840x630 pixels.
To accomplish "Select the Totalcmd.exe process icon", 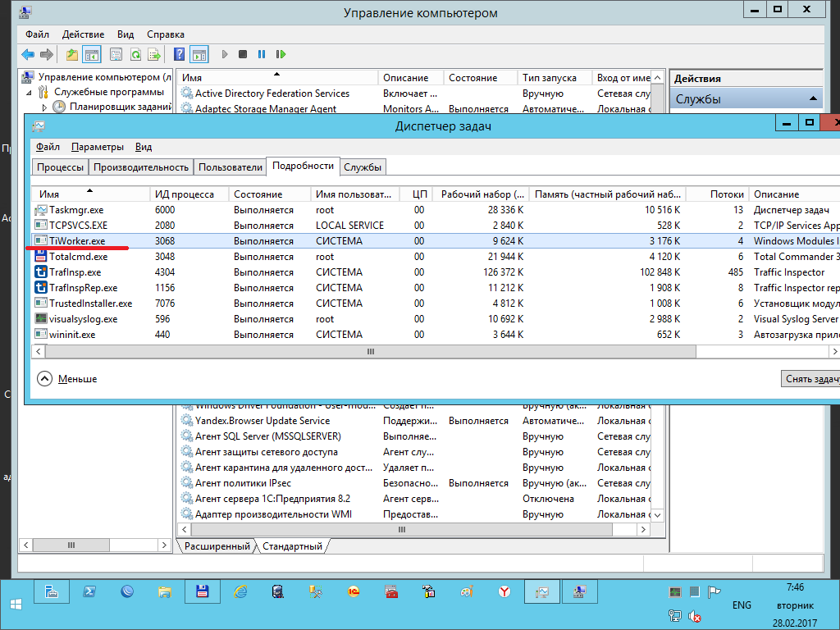I will click(x=41, y=257).
